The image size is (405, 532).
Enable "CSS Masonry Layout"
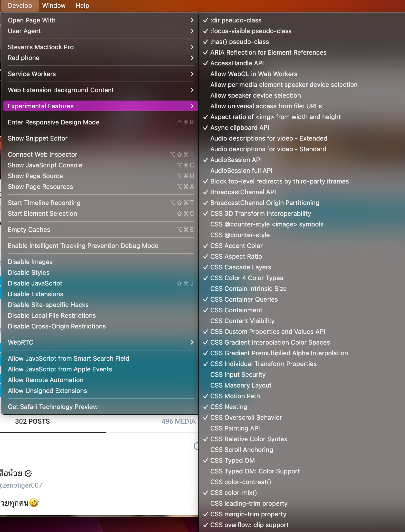(241, 385)
